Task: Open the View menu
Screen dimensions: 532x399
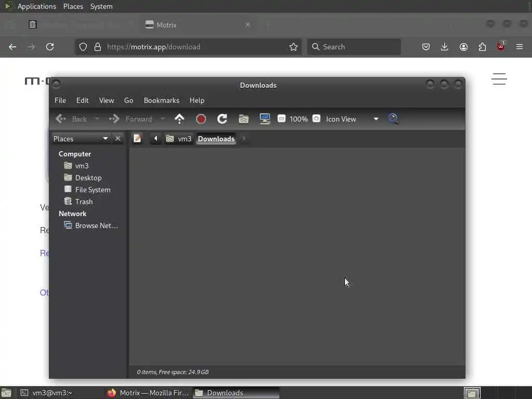Action: (x=107, y=100)
